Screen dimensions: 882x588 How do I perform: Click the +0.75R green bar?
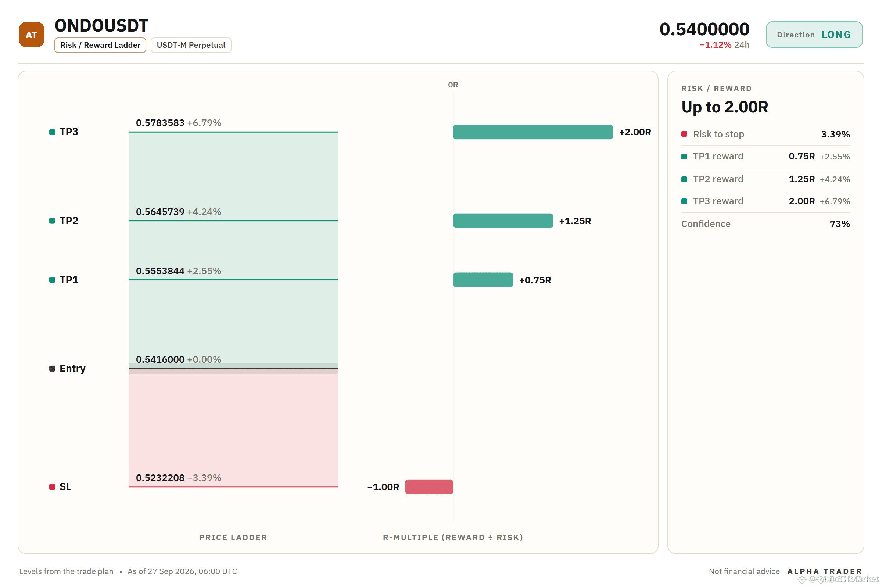[483, 280]
